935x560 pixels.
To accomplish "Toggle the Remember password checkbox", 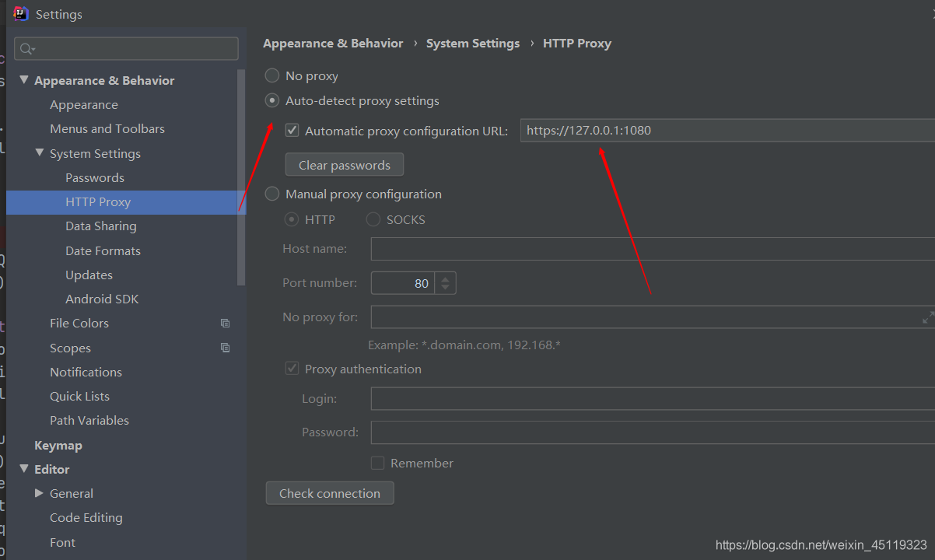I will tap(377, 463).
